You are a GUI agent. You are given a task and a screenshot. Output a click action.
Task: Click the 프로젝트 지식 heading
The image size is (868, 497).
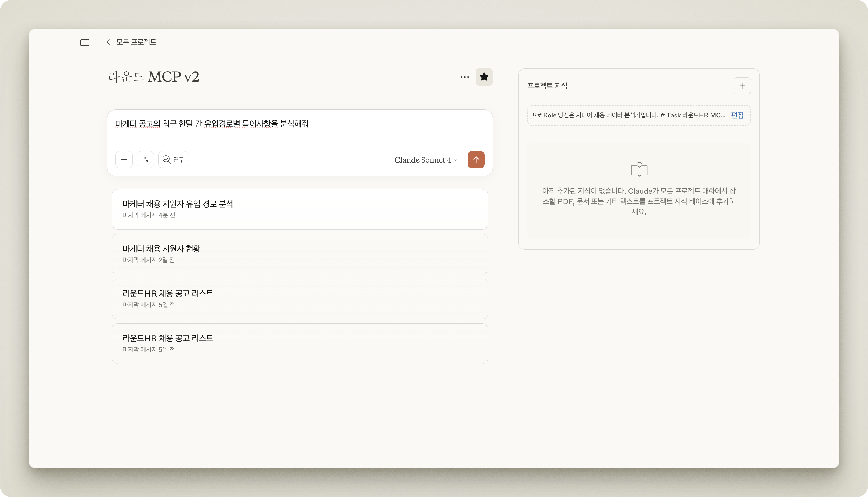[x=547, y=86]
